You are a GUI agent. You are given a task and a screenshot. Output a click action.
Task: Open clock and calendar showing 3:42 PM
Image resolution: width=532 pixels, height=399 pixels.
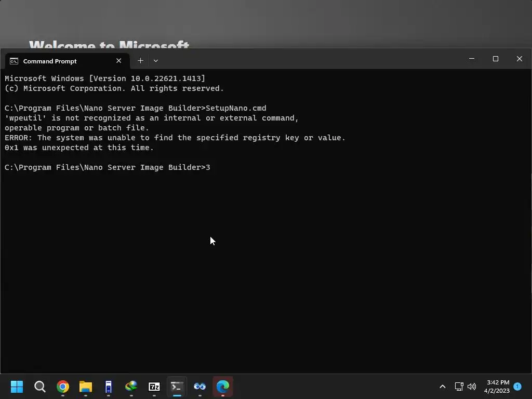497,387
